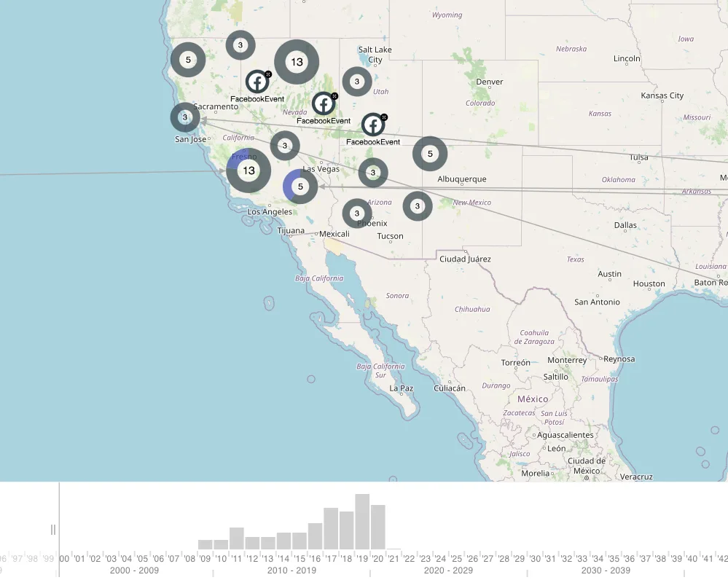Click the 5 cluster above Albuquerque
728x580 pixels.
pos(430,154)
